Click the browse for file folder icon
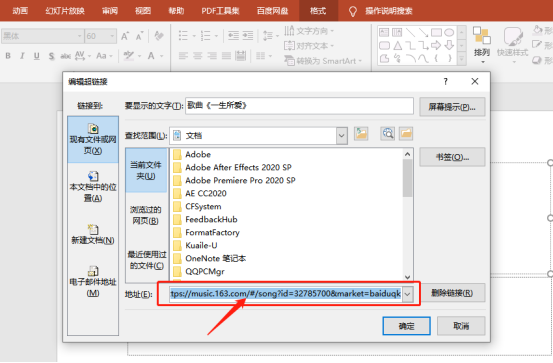 [x=406, y=134]
